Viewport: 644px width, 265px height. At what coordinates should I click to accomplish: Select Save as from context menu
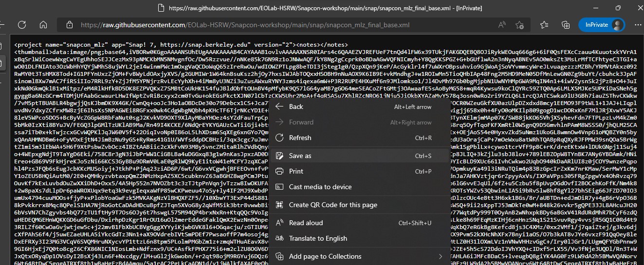coord(300,156)
